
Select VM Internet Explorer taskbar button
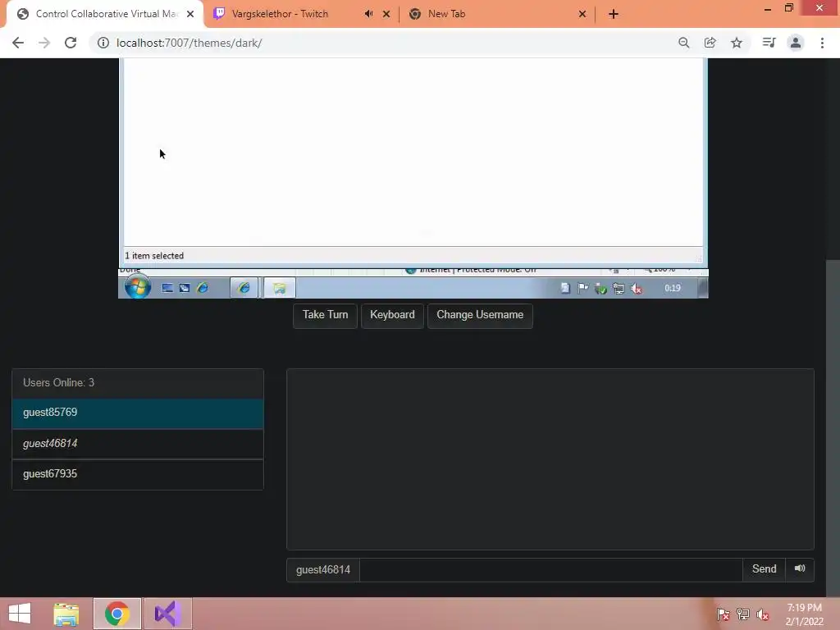click(244, 288)
